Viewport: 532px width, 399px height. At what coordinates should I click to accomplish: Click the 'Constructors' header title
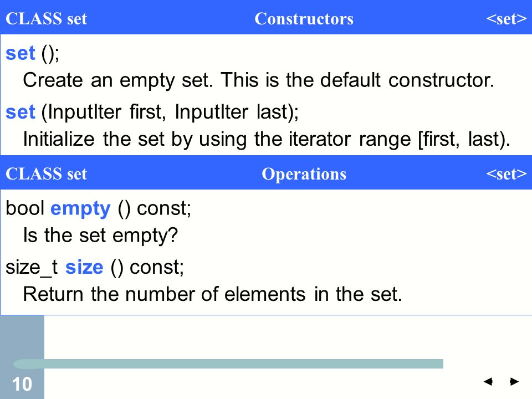point(304,19)
